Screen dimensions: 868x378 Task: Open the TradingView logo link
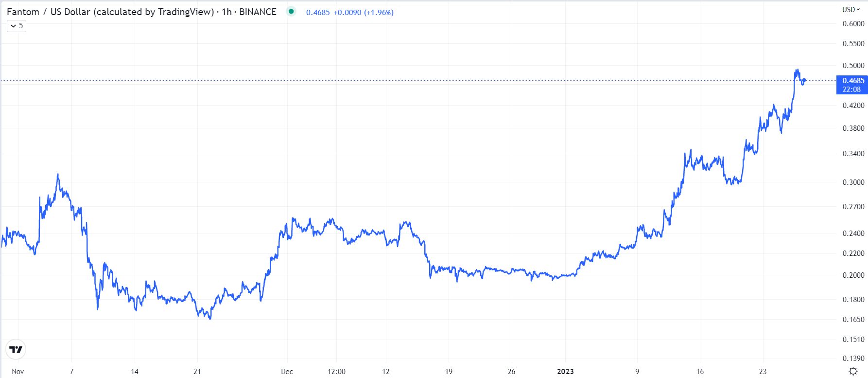coord(16,349)
